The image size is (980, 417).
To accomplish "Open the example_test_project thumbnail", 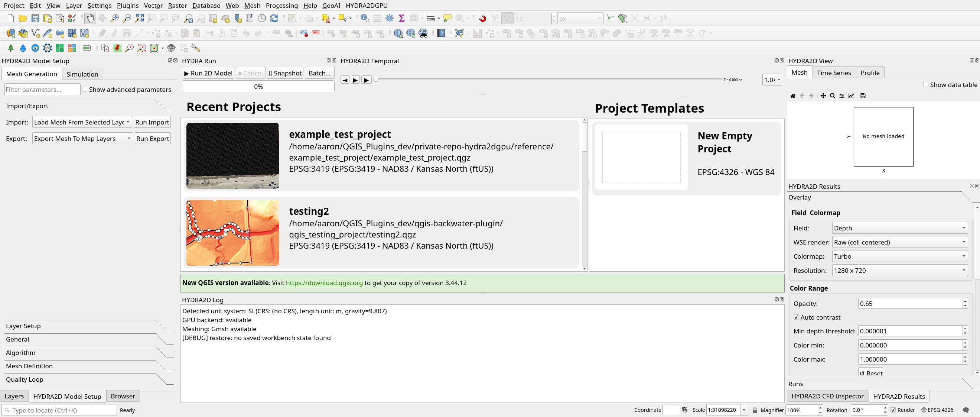I will coord(232,156).
